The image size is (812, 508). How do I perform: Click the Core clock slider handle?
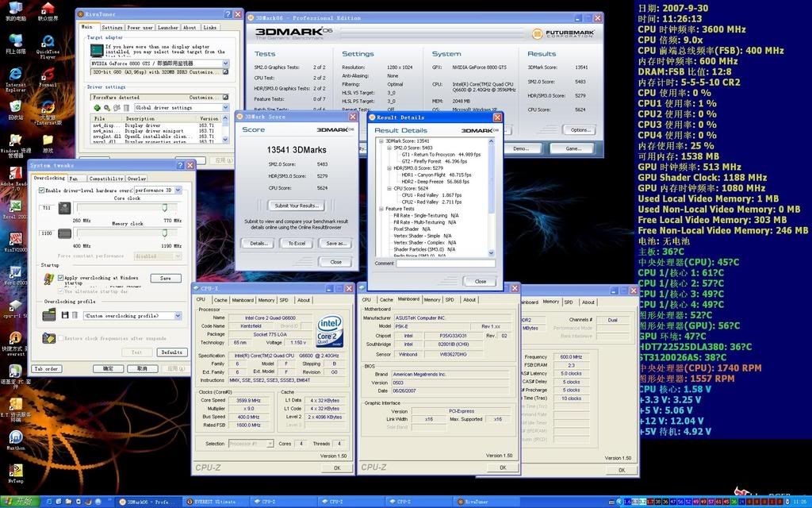[x=165, y=208]
